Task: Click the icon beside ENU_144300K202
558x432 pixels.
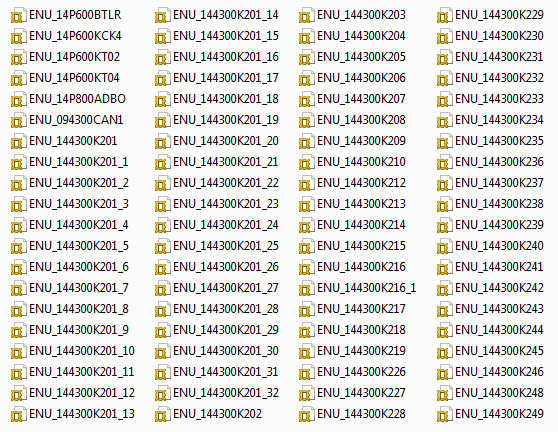Action: click(163, 415)
